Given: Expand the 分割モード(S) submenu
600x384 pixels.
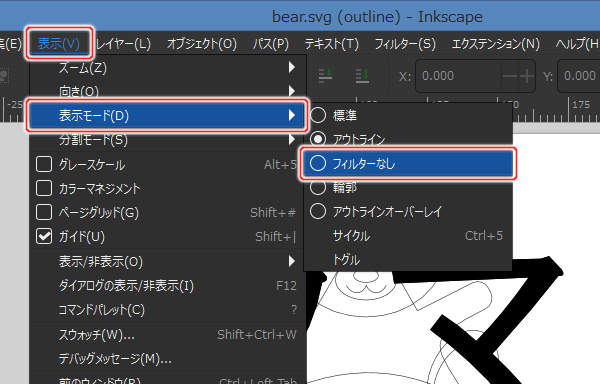Looking at the screenshot, I should pyautogui.click(x=168, y=140).
